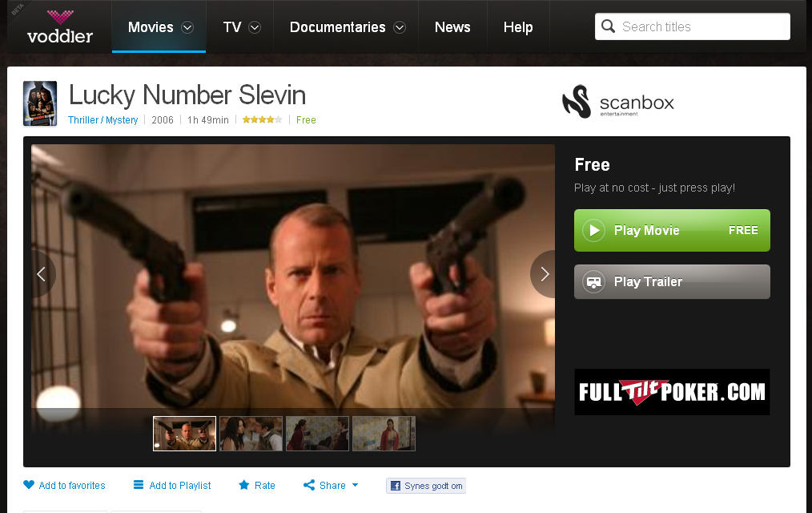Click the playlist list icon
This screenshot has height=513, width=812.
[139, 485]
